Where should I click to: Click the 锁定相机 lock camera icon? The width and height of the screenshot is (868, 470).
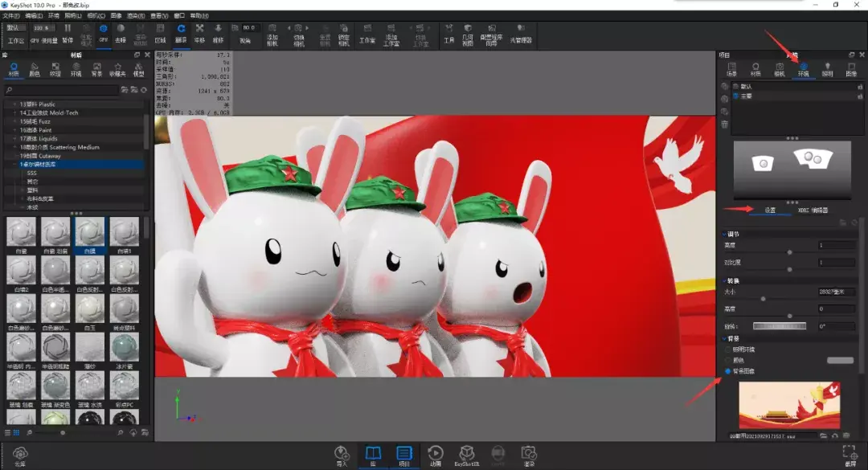(x=344, y=35)
